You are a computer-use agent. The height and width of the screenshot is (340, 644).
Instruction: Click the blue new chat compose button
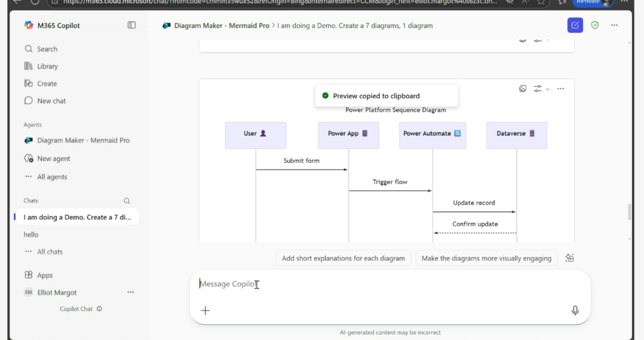575,25
